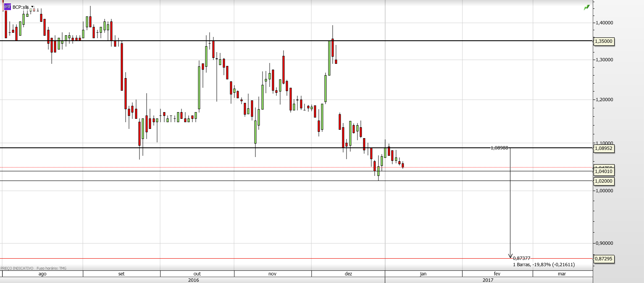The height and width of the screenshot is (283, 644).
Task: Click the green trend arrow icon
Action: pyautogui.click(x=586, y=7)
